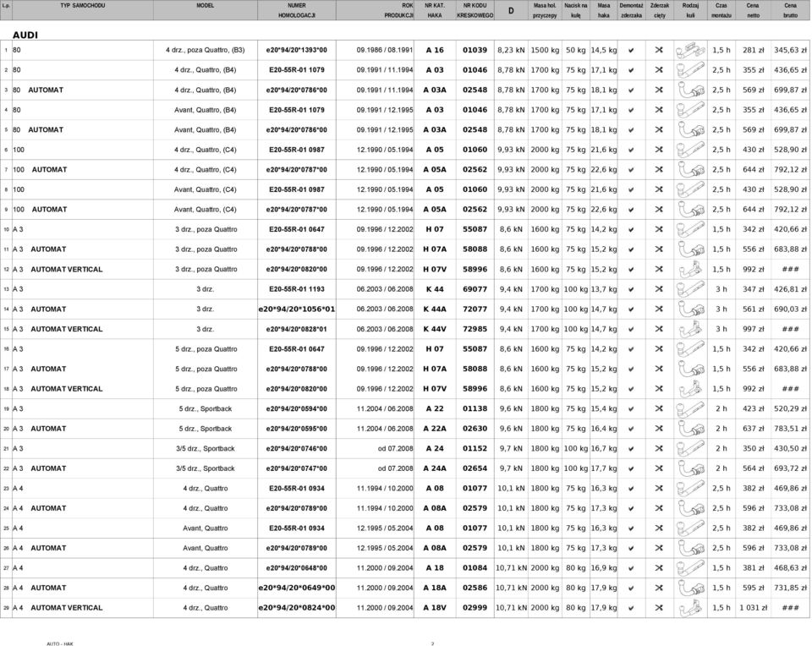
Task: Click the MODEL column header
Action: click(205, 6)
